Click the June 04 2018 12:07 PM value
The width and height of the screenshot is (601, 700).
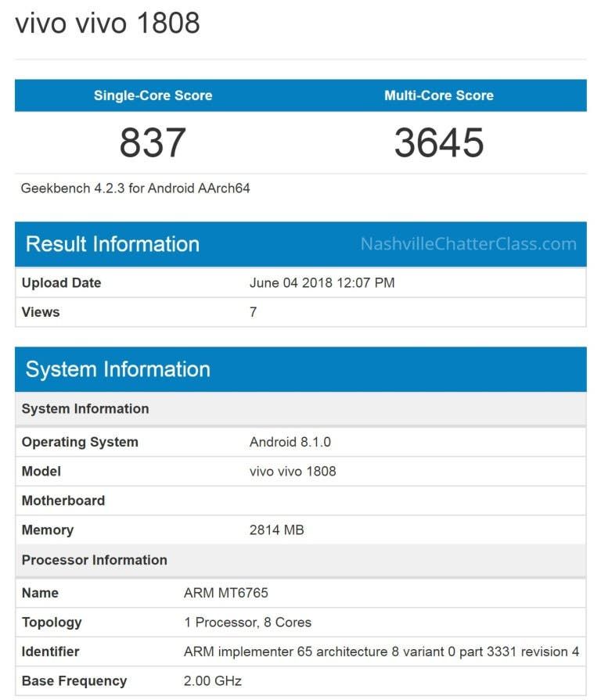coord(322,283)
